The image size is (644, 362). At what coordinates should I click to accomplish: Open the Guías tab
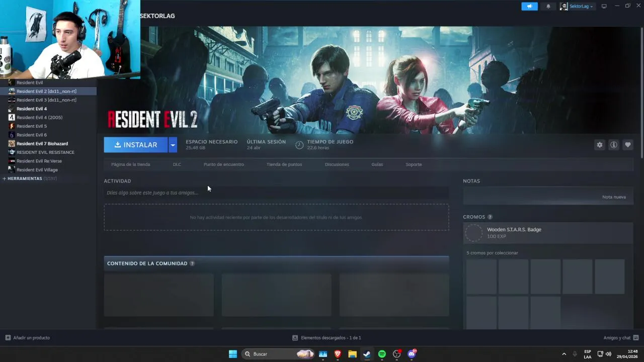377,164
